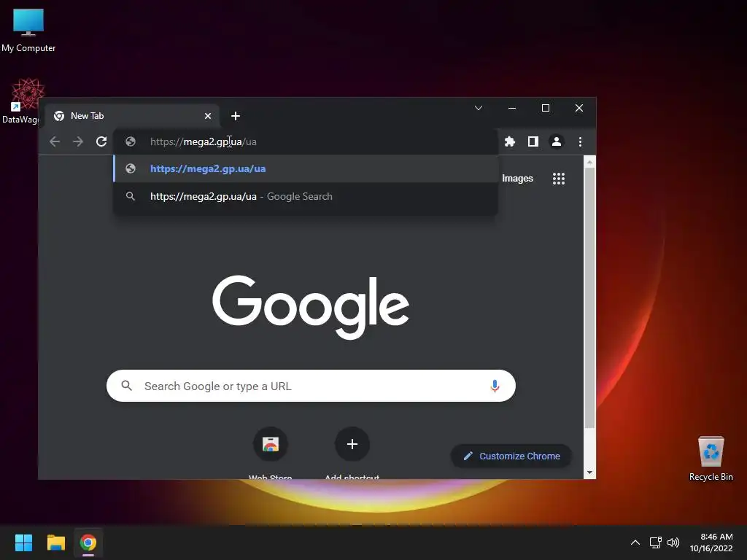Open a new tab with plus button
Screen dimensions: 747x560
(236, 116)
